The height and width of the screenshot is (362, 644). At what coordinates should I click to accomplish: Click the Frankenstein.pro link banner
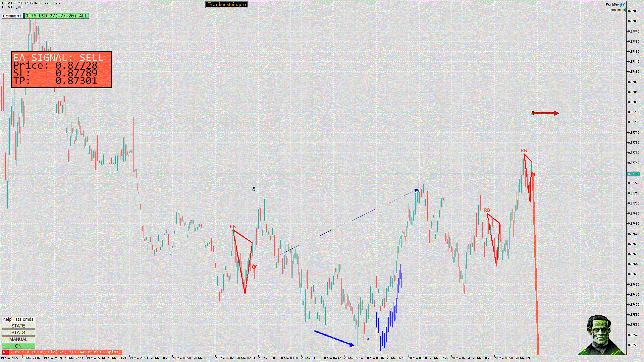[226, 4]
